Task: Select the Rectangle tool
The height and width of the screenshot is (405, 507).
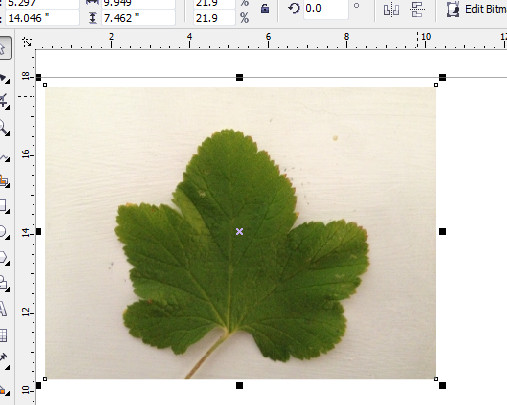Action: coord(3,206)
